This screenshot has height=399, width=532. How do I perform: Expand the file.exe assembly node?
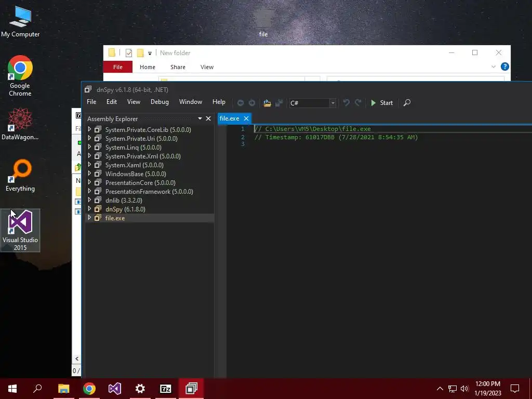click(89, 218)
